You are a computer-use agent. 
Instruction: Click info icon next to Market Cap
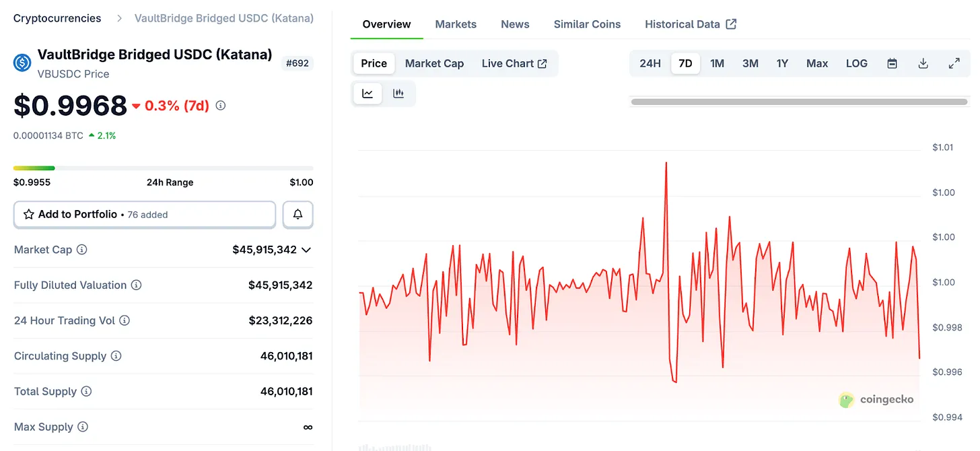click(82, 250)
